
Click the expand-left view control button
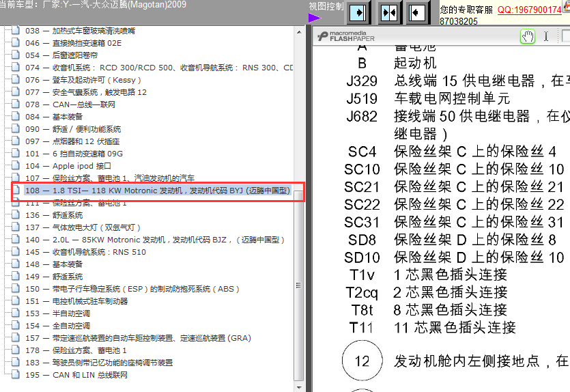(416, 13)
